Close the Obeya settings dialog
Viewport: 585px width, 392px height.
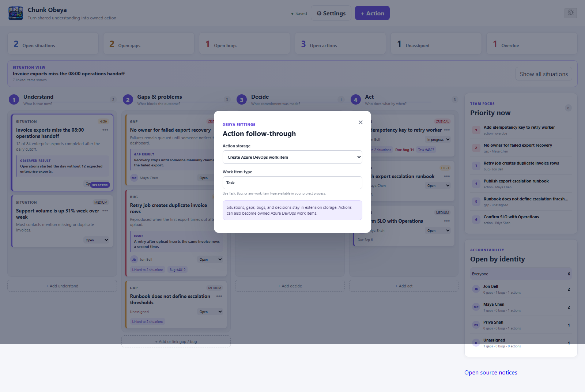[361, 122]
